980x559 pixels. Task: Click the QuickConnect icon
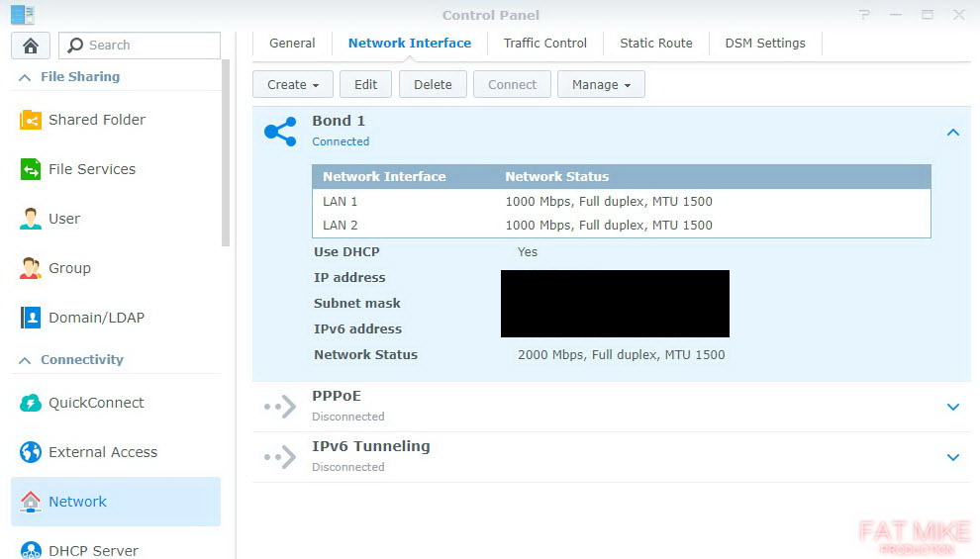pos(31,403)
